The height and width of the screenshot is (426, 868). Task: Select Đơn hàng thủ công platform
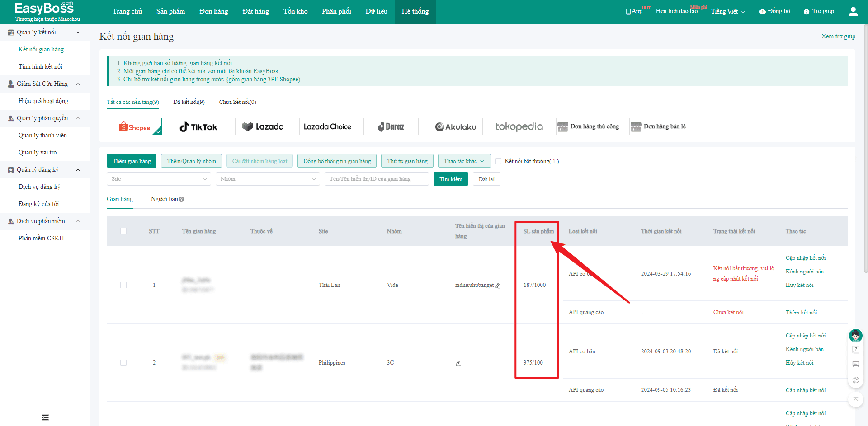point(588,126)
